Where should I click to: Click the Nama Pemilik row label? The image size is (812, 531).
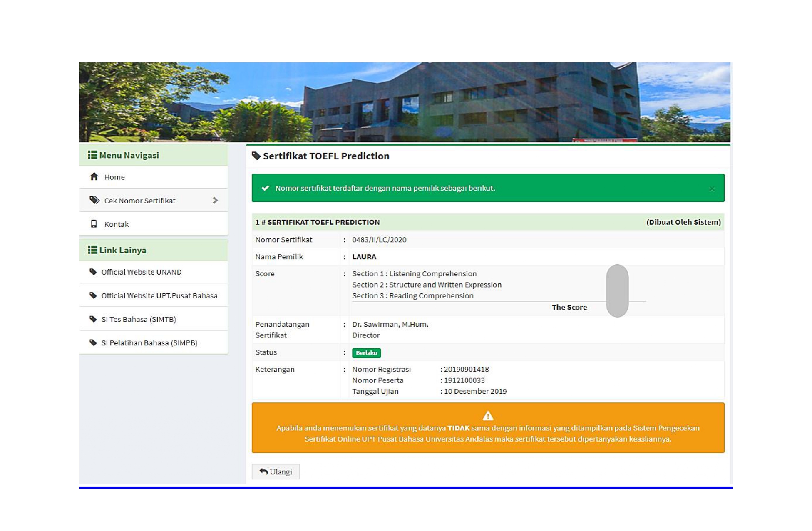pyautogui.click(x=279, y=257)
